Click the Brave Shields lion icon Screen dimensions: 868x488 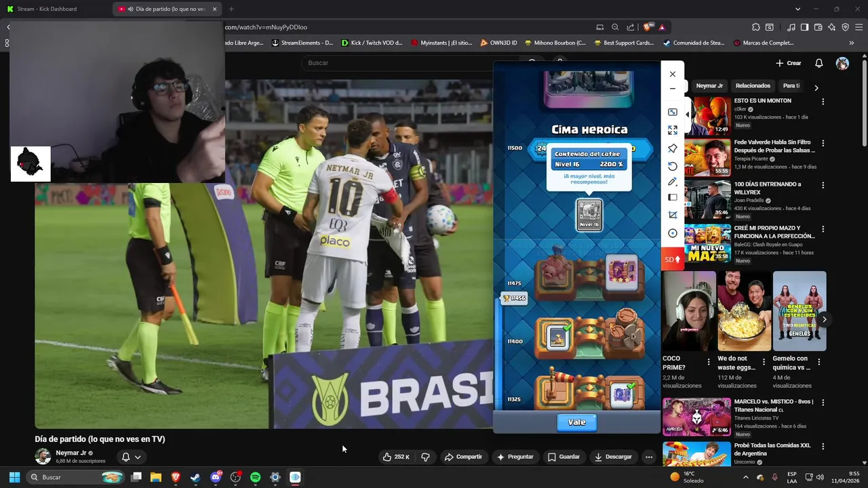[x=648, y=27]
